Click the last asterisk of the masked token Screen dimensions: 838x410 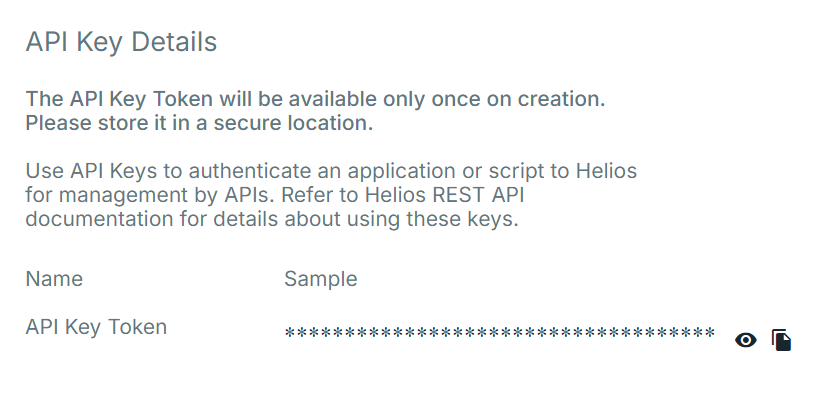tap(710, 334)
